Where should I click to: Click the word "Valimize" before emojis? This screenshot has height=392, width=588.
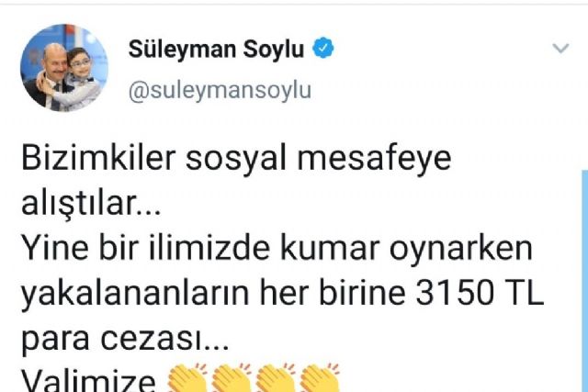[88, 382]
